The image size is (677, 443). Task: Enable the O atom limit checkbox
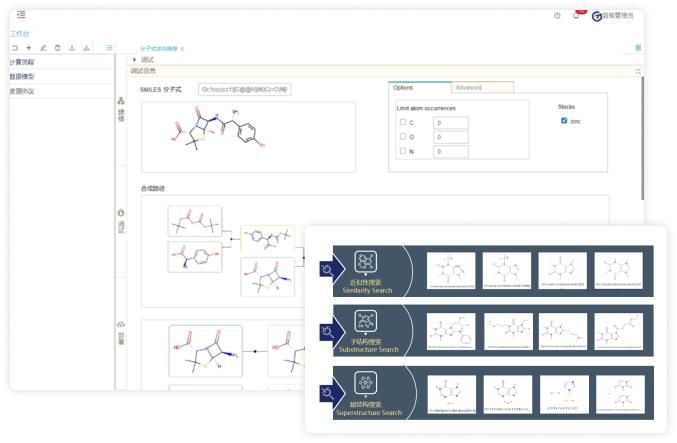click(x=403, y=136)
